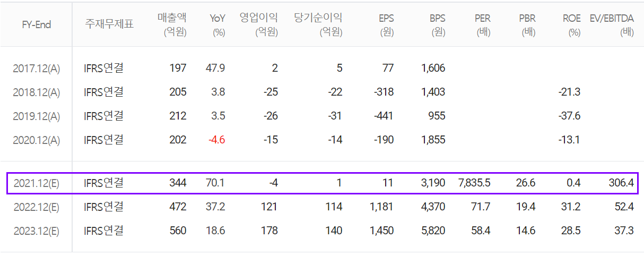The width and height of the screenshot is (644, 255).
Task: Select the 2018 revenue value 205
Action: [x=178, y=92]
